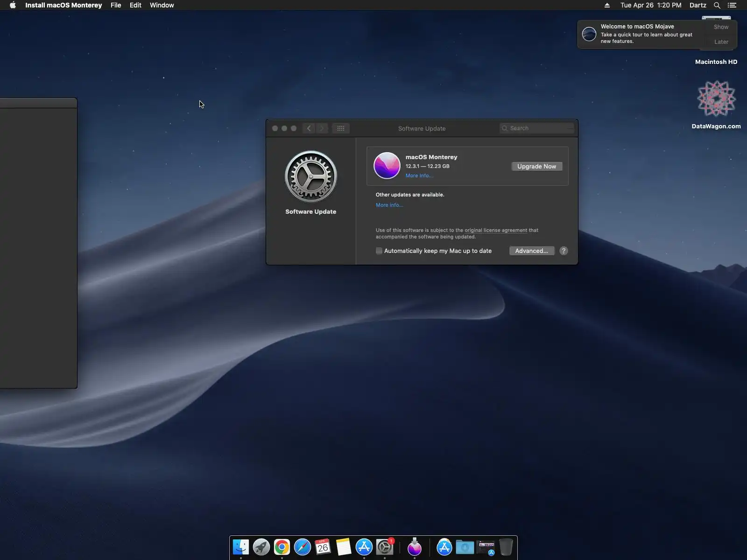Open the dock stack between Downloads and Trash
Image resolution: width=747 pixels, height=560 pixels.
tap(486, 547)
